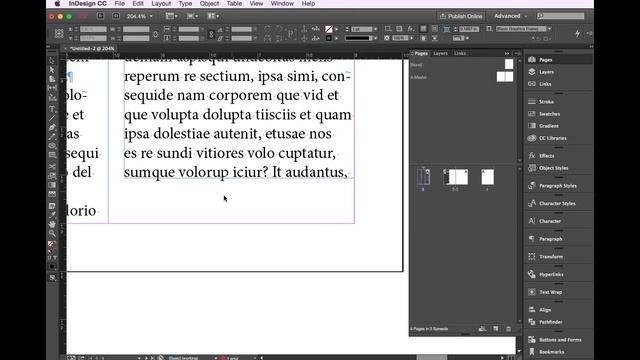
Task: Select the Gap tool
Action: [x=52, y=88]
